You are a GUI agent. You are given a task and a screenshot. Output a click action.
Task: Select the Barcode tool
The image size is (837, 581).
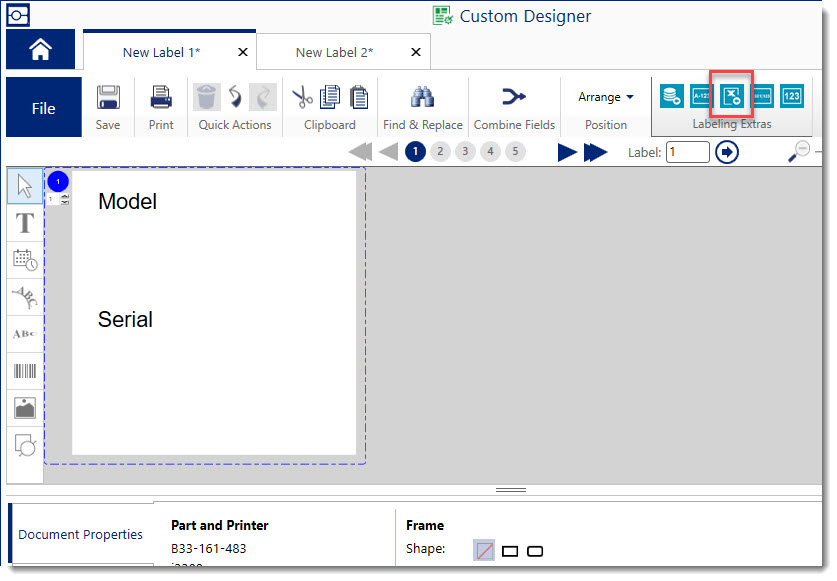[25, 371]
